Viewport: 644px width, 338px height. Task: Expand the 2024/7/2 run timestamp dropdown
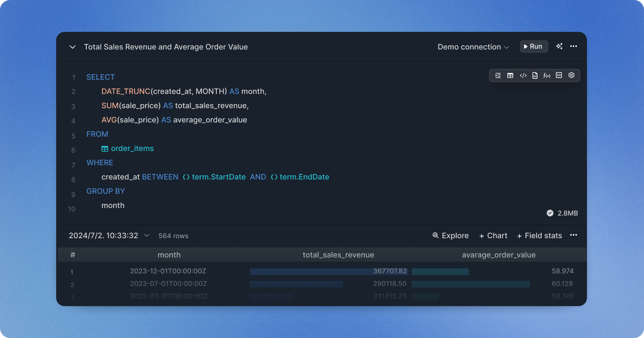click(x=147, y=236)
